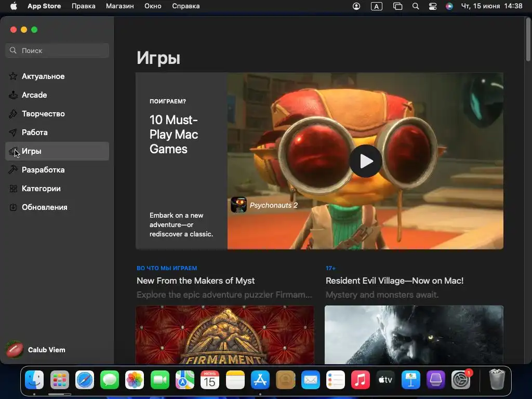The image size is (532, 399).
Task: Open the App Store menu
Action: [44, 6]
